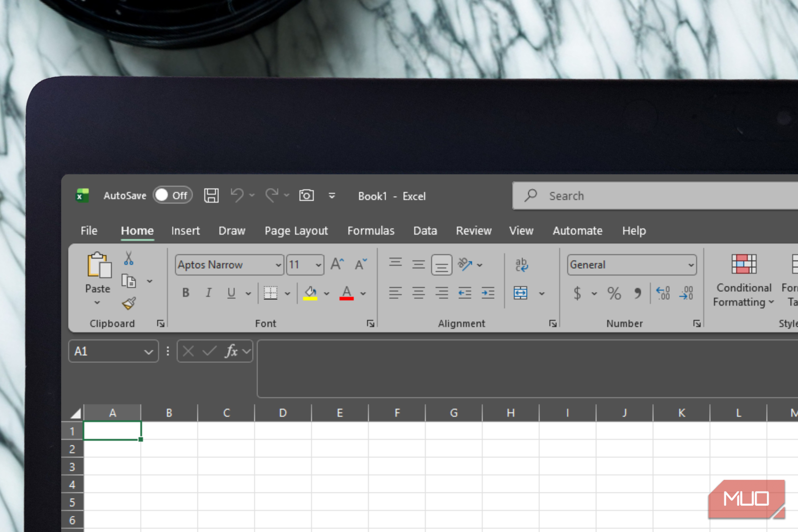Open the File menu
This screenshot has width=798, height=532.
click(x=89, y=231)
